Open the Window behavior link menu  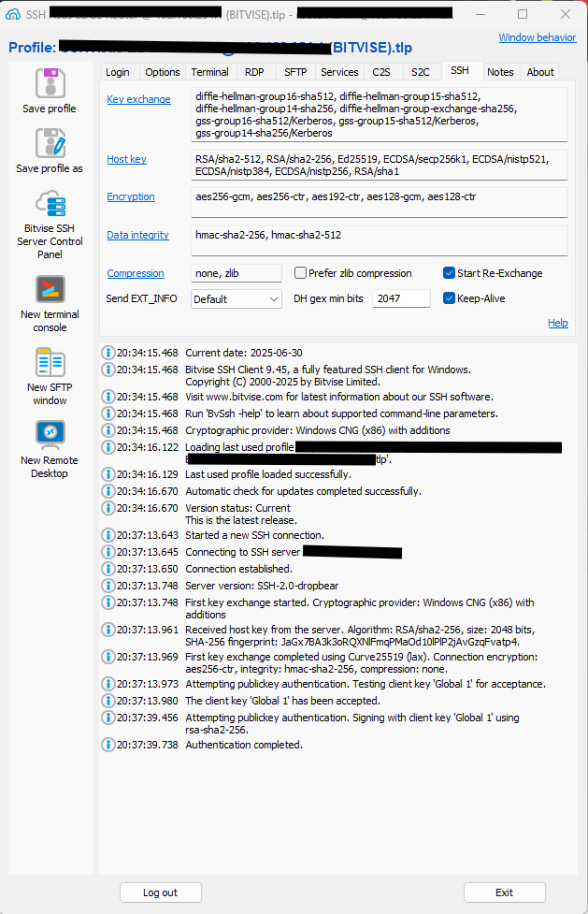point(537,38)
